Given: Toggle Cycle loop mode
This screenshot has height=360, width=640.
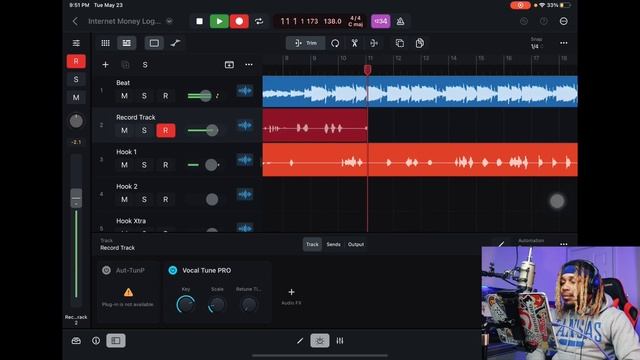Looking at the screenshot, I should click(x=259, y=21).
